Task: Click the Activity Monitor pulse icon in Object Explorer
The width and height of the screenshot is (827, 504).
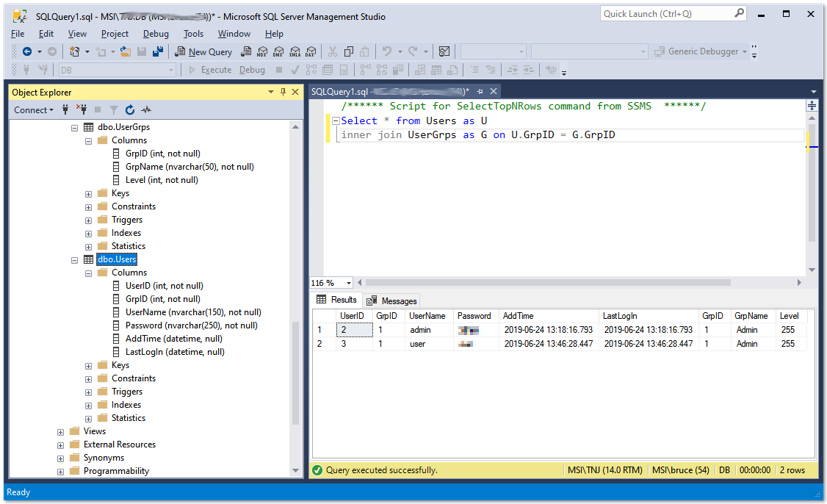Action: [146, 110]
